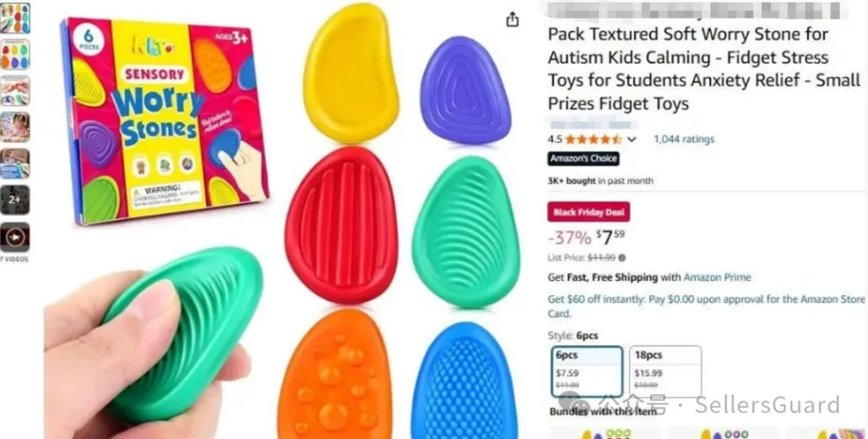Open the 2+ more images thumbnail

[x=15, y=200]
